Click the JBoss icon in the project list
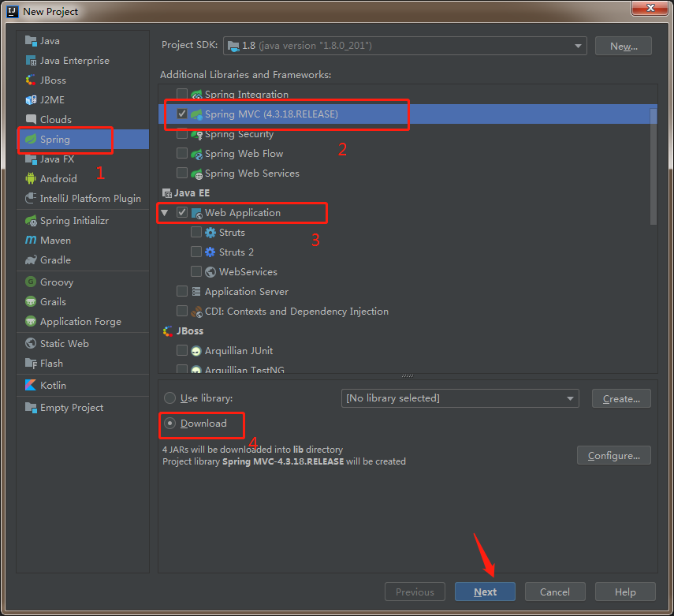Image resolution: width=674 pixels, height=616 pixels. tap(31, 80)
